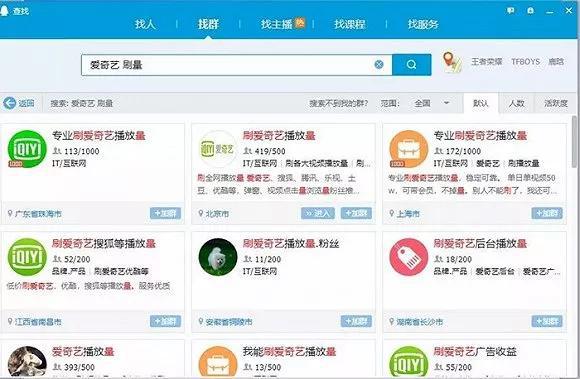Viewport: 580px width, 379px height.
Task: Open the 刷爱奇艺广告收益 group title
Action: click(x=475, y=352)
